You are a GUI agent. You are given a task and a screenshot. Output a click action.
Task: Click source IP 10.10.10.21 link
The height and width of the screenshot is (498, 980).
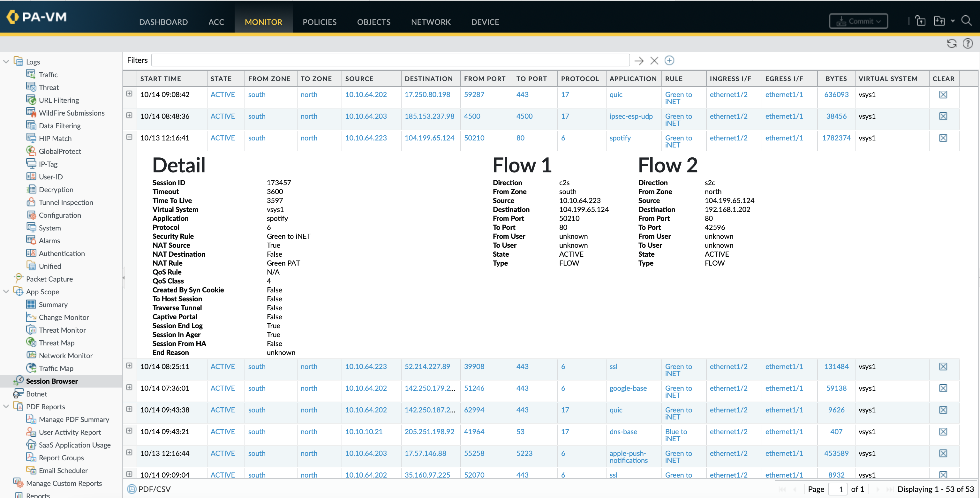point(364,432)
